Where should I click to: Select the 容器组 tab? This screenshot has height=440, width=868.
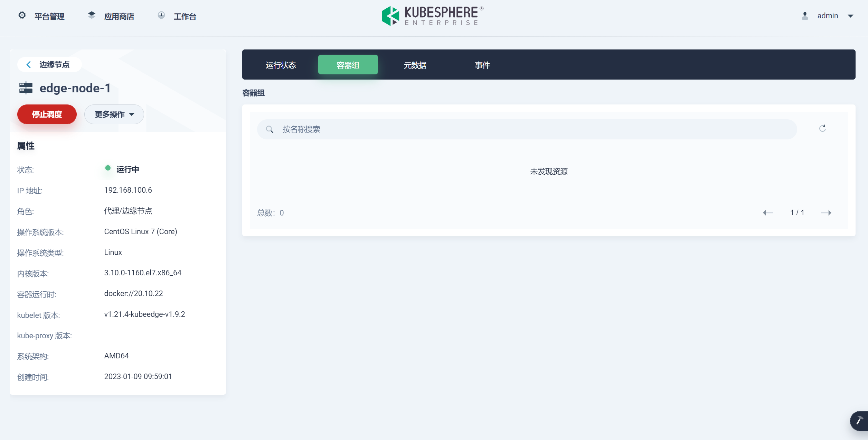(348, 65)
